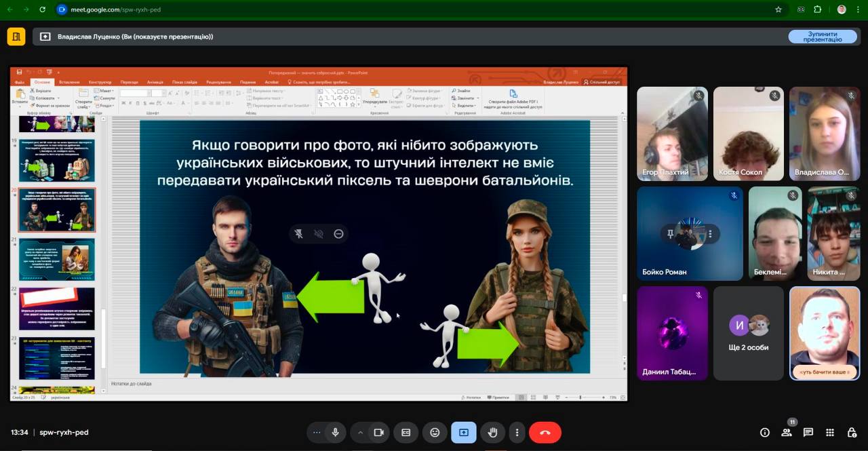Raise hand using the hand icon
Image resolution: width=868 pixels, height=451 pixels.
coord(493,432)
